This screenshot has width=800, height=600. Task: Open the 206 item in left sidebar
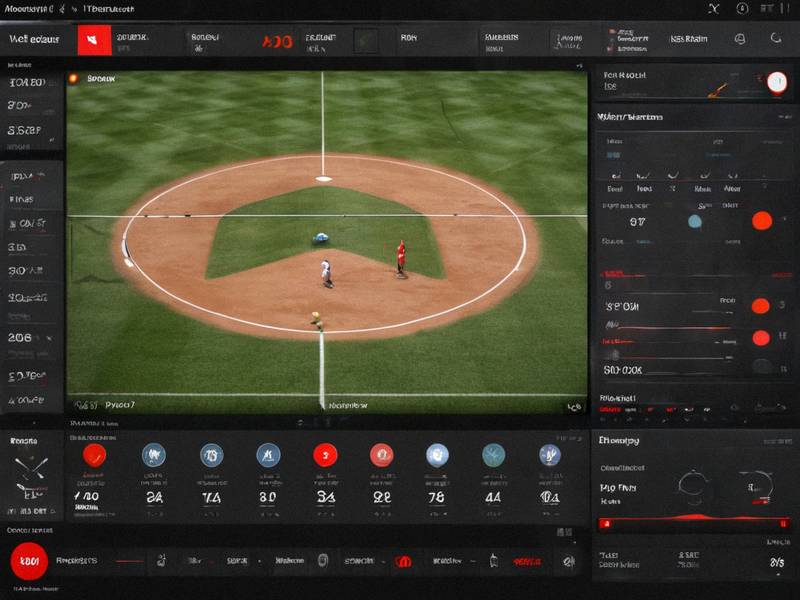point(28,338)
